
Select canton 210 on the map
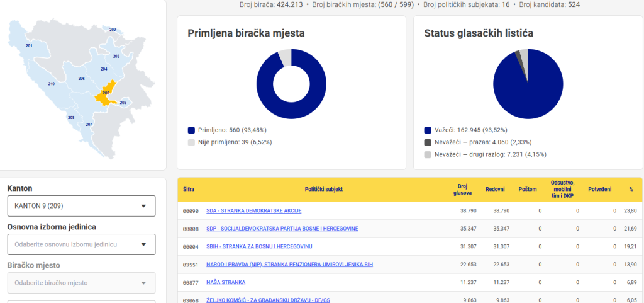pos(52,84)
